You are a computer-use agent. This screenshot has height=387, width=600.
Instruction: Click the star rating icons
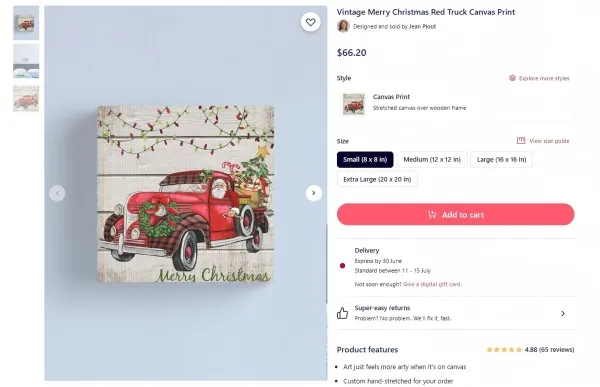pos(504,349)
